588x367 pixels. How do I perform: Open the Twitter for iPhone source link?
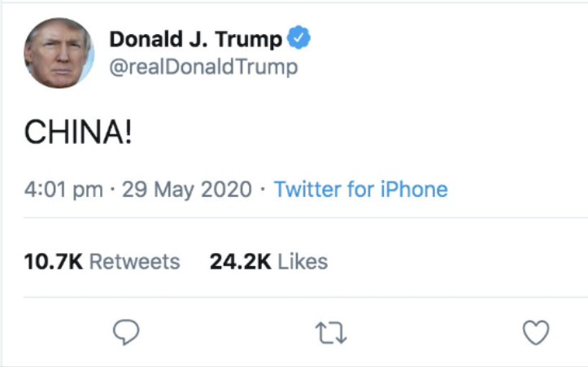(360, 190)
